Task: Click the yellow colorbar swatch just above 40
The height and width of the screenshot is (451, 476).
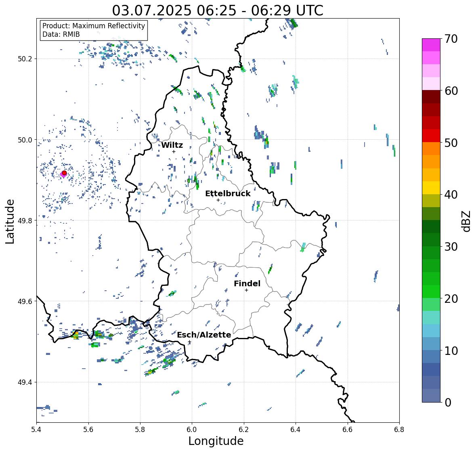Action: pos(431,188)
